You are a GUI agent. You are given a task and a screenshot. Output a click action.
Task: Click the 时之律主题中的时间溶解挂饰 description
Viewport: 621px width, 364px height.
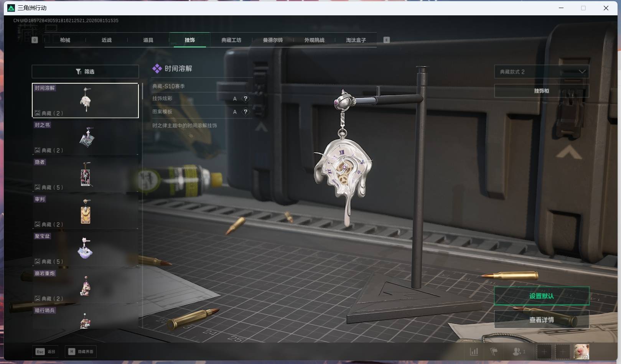[184, 125]
